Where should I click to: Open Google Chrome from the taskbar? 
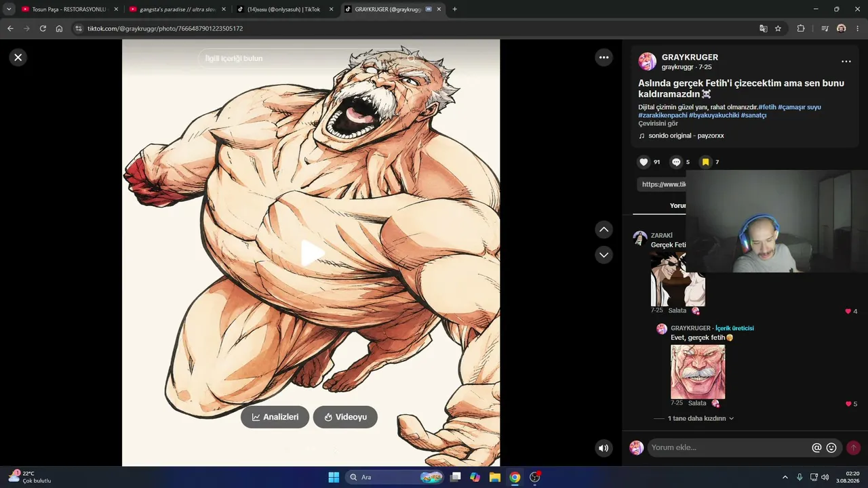click(515, 477)
